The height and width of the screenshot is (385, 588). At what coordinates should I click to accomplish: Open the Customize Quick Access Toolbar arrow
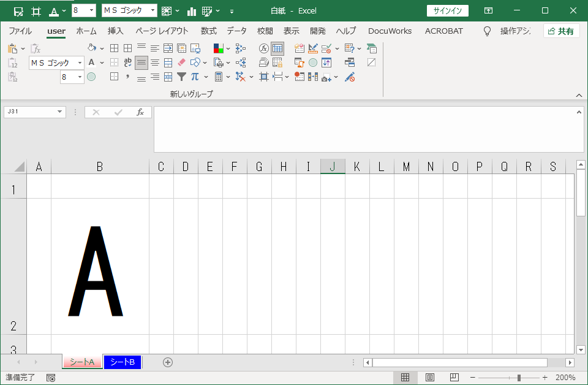232,12
